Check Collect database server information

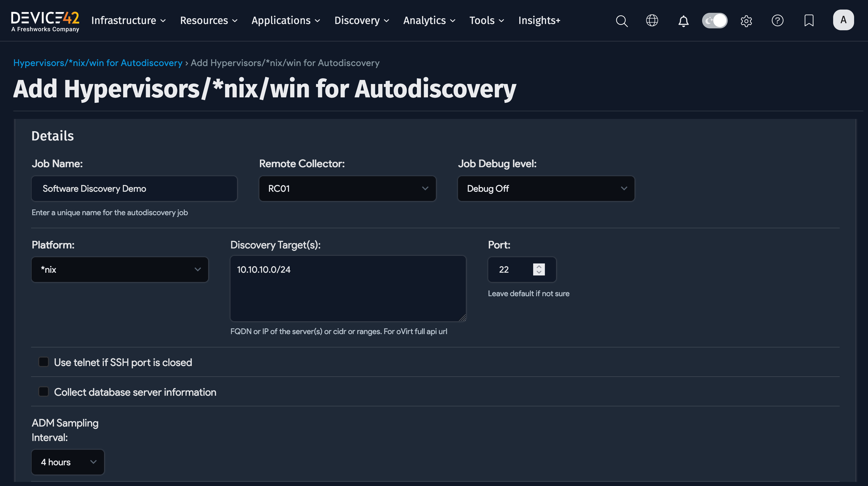click(44, 391)
